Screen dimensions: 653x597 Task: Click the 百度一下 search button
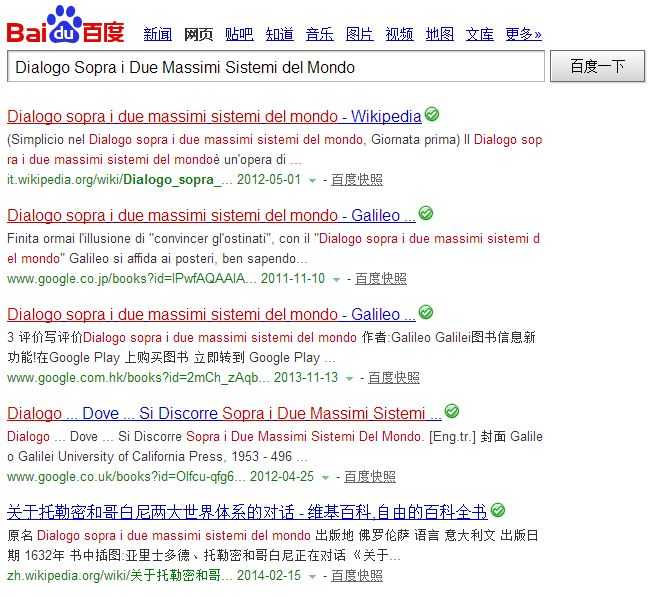pyautogui.click(x=597, y=66)
